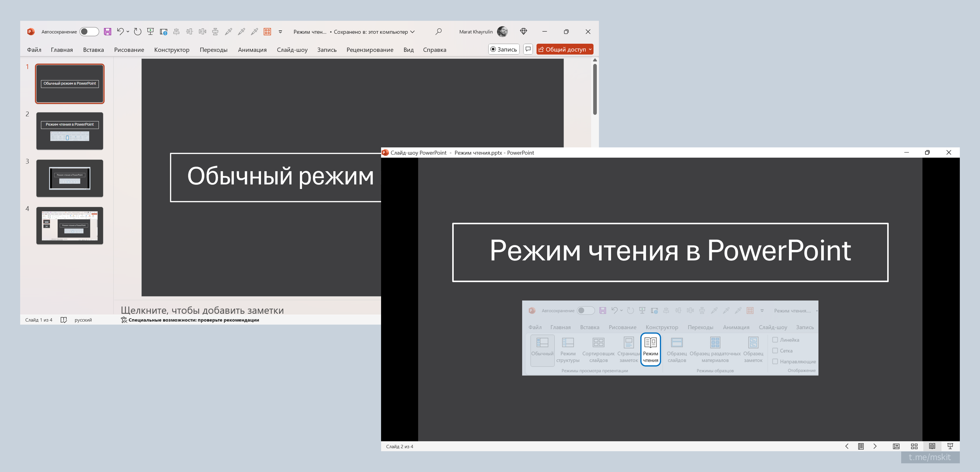Click the Marat Khayrulin user name
The height and width of the screenshot is (472, 980).
point(475,32)
